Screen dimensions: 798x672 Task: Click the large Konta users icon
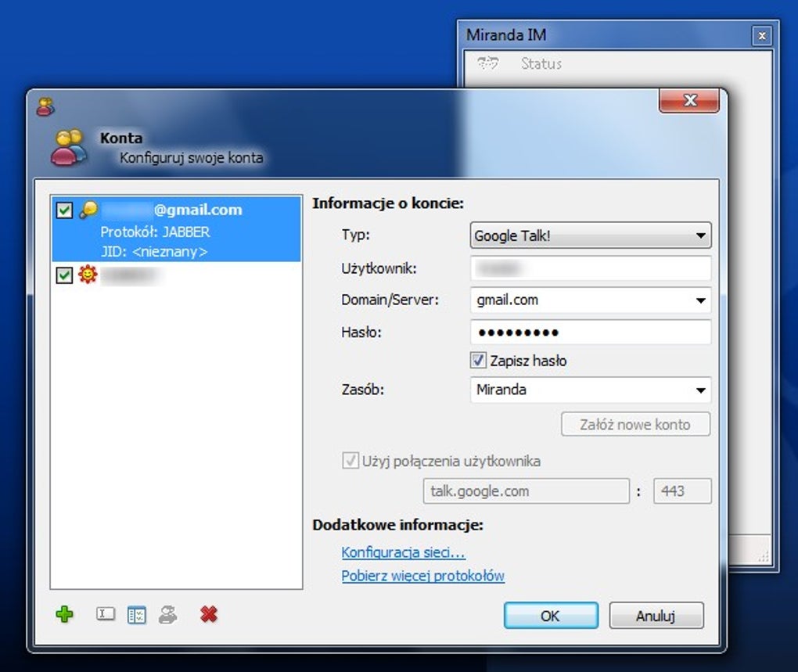pos(69,148)
